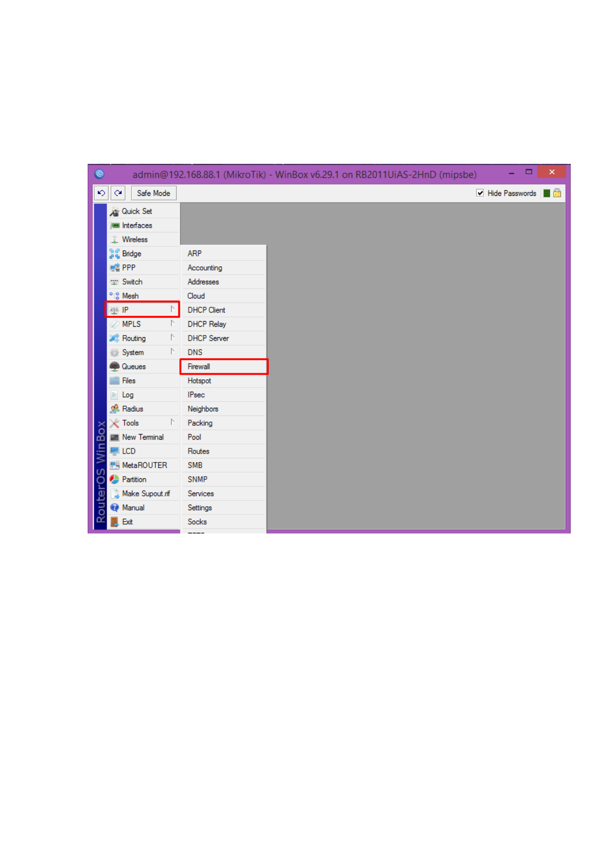614x868 pixels.
Task: Click the Routing icon
Action: (114, 338)
